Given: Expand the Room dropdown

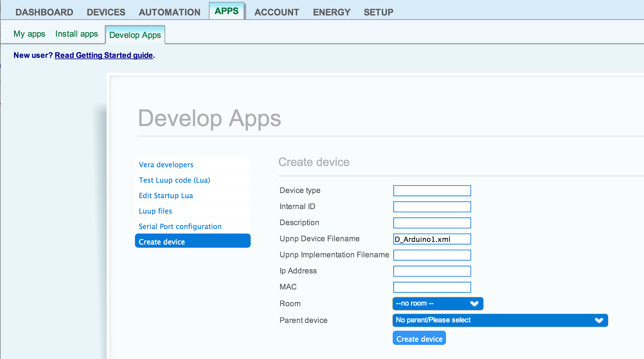Looking at the screenshot, I should point(437,303).
